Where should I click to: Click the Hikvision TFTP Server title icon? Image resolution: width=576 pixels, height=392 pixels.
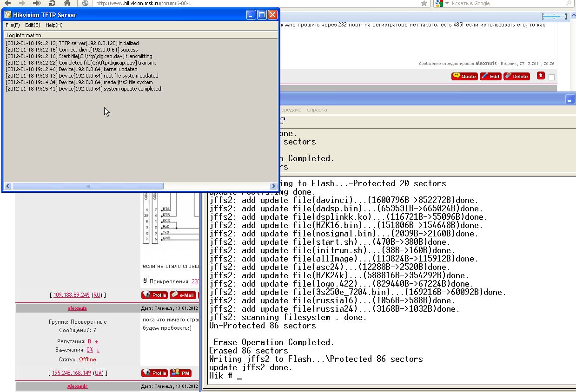coord(8,14)
